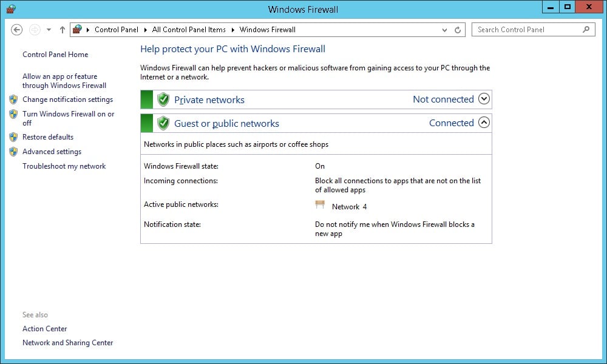
Task: Open the recent locations dropdown arrow
Action: point(49,30)
